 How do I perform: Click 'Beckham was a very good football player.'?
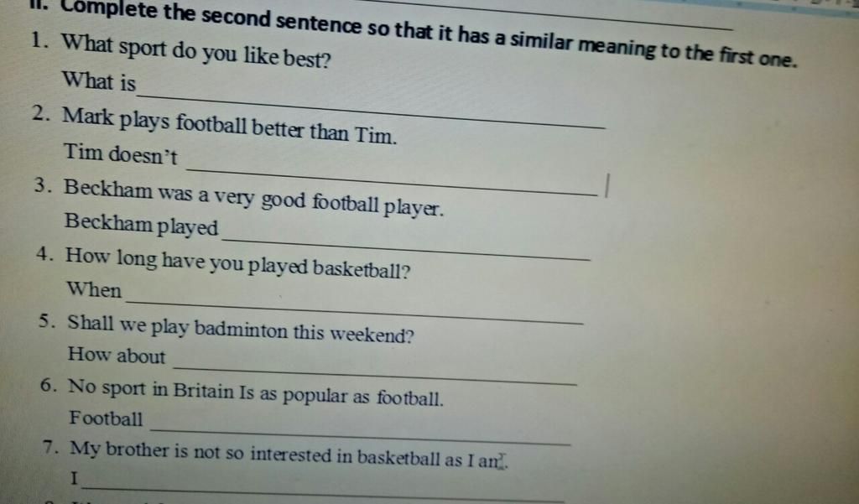click(253, 197)
